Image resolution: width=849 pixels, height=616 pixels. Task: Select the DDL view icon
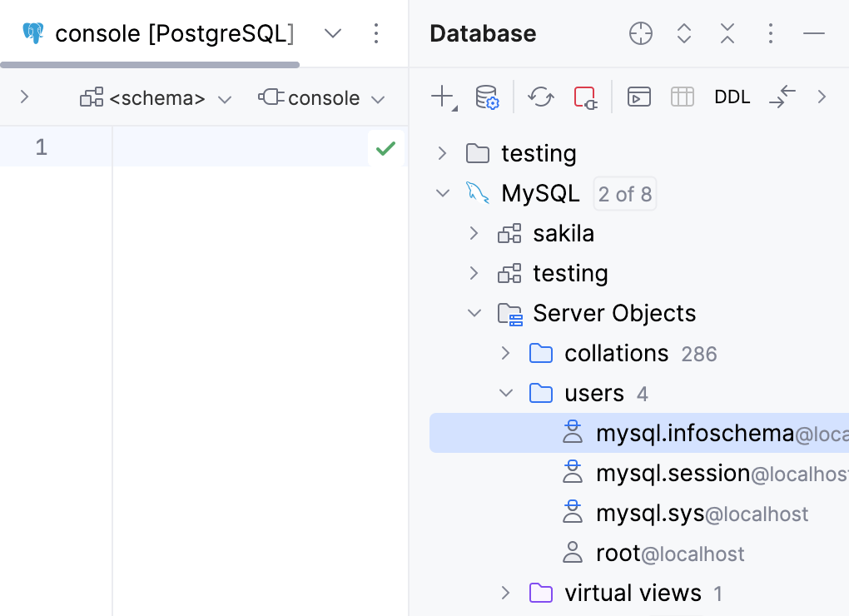(732, 97)
